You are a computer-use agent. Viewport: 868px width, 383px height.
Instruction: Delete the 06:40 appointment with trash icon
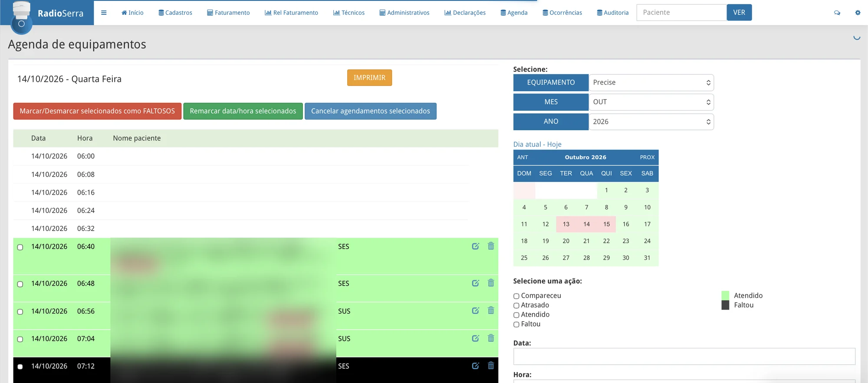pyautogui.click(x=491, y=246)
